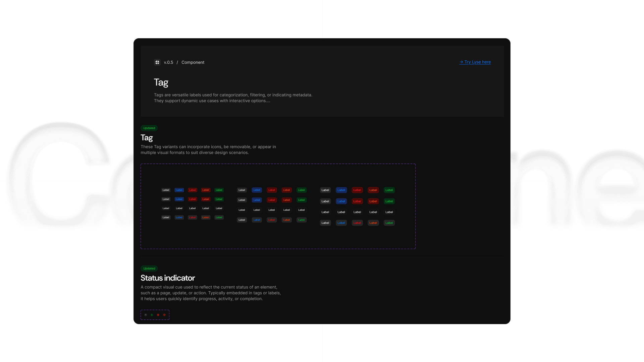Select Component in the breadcrumb
The height and width of the screenshot is (362, 644).
click(x=193, y=62)
